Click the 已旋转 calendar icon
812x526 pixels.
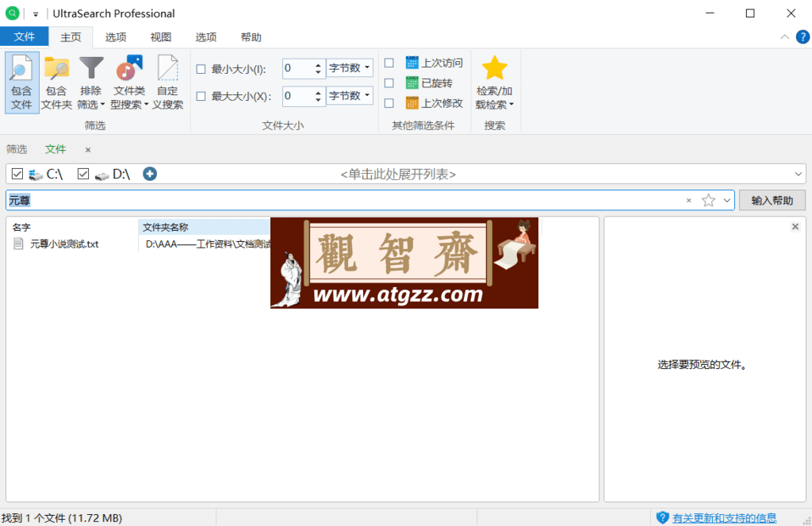pyautogui.click(x=412, y=83)
